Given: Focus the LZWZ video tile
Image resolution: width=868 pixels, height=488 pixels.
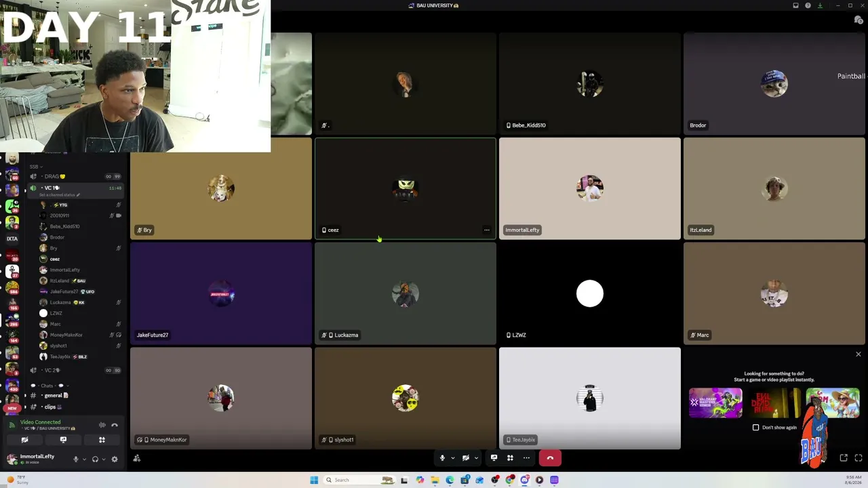Looking at the screenshot, I should 590,293.
